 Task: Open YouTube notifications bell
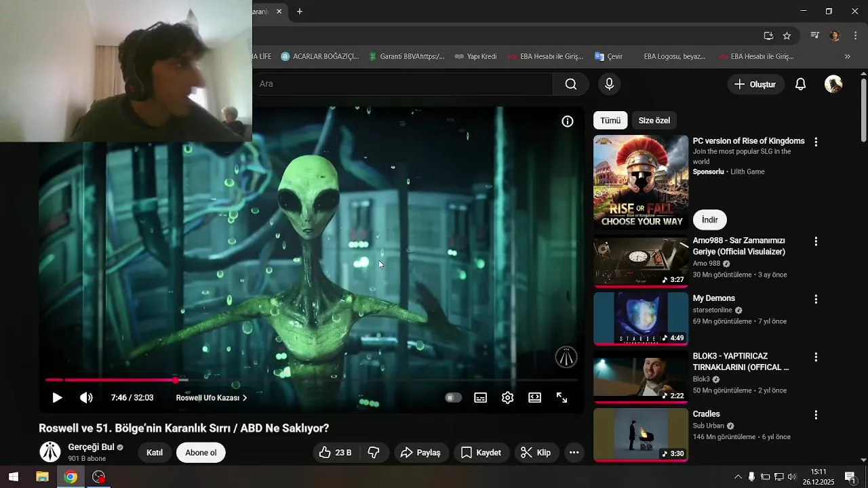pos(801,84)
